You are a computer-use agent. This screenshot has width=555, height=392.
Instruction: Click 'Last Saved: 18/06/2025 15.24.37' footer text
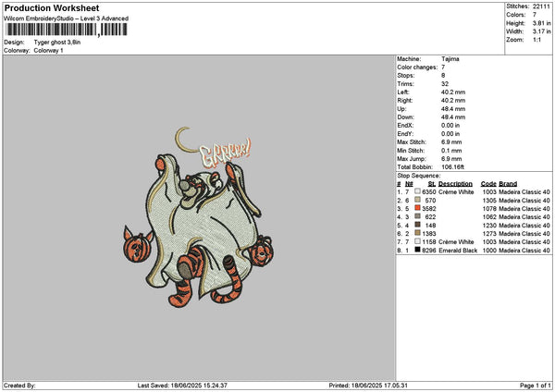pos(182,386)
